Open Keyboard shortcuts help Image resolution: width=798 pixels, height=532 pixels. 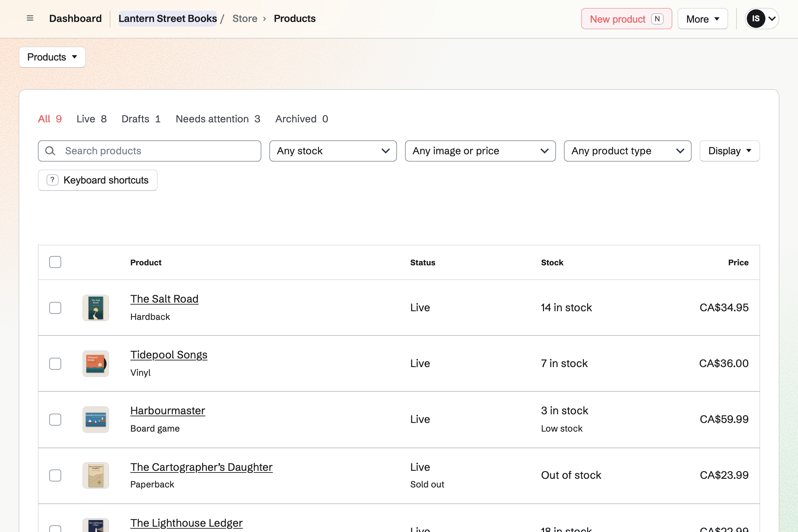[x=98, y=180]
